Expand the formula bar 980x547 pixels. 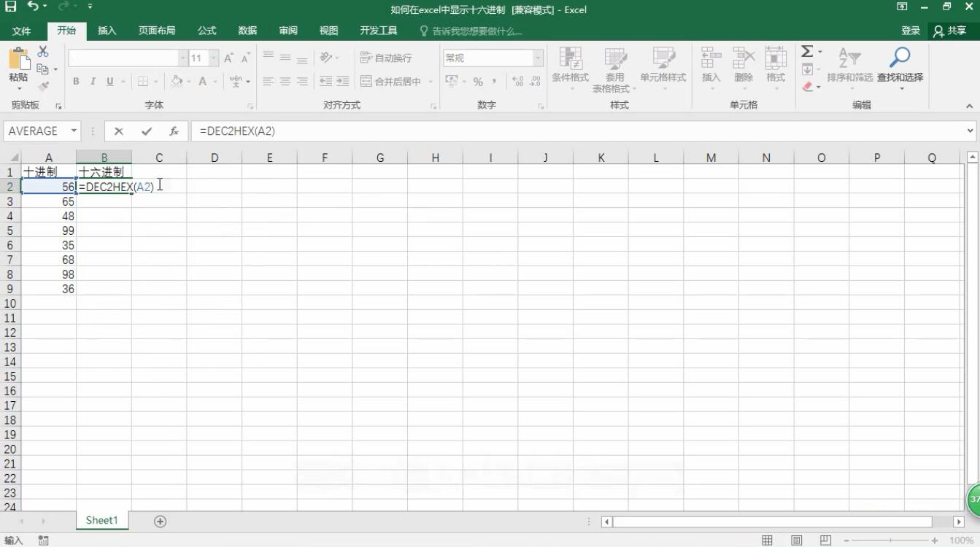(971, 131)
